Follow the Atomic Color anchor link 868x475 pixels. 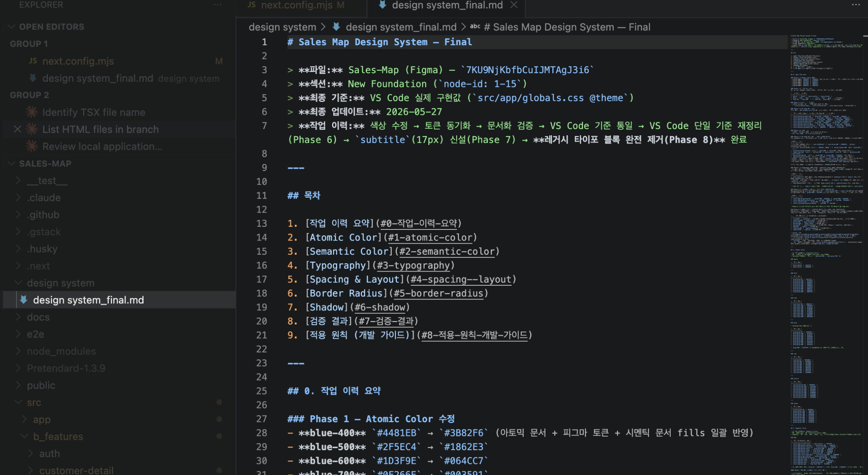(430, 237)
